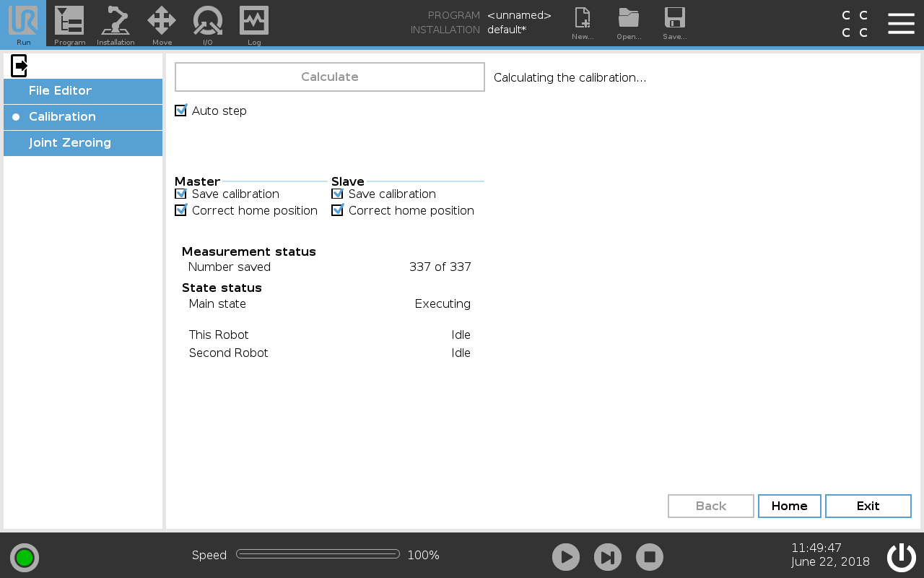924x578 pixels.
Task: Select File Editor in sidebar
Action: coord(83,91)
